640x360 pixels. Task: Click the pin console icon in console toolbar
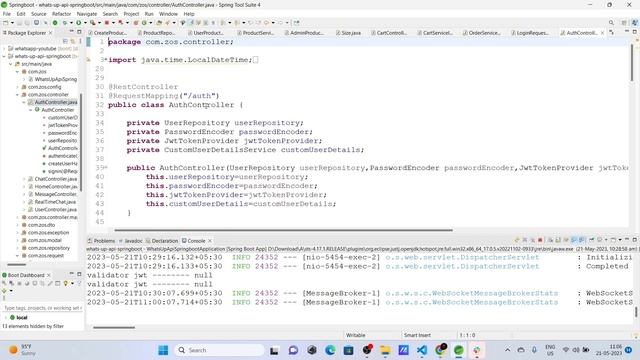click(591, 240)
